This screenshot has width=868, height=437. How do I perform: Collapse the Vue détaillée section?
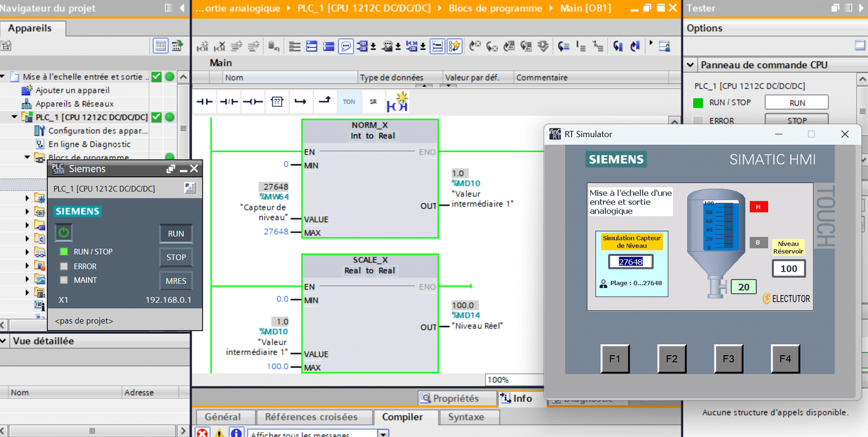[4, 341]
